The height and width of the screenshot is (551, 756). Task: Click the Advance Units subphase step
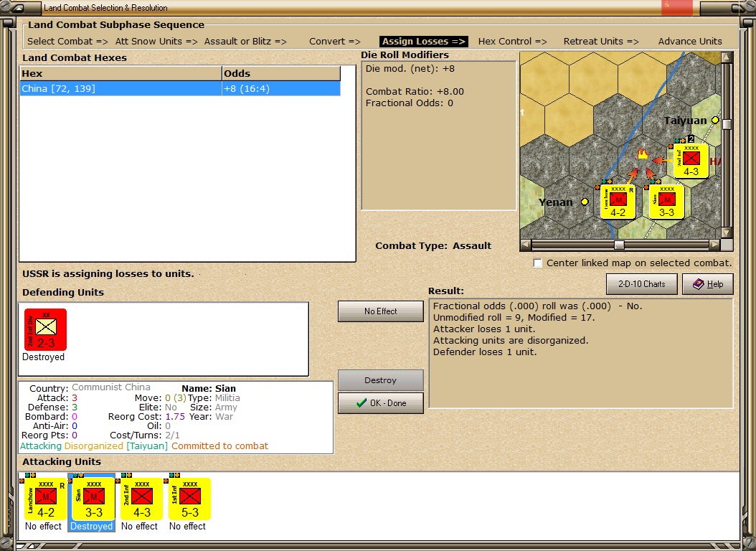tap(690, 42)
